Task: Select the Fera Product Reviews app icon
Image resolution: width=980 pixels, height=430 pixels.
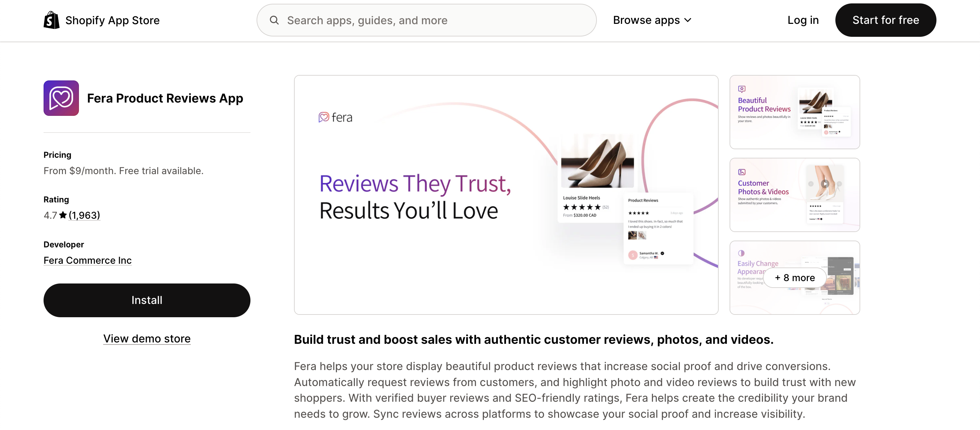Action: (61, 98)
